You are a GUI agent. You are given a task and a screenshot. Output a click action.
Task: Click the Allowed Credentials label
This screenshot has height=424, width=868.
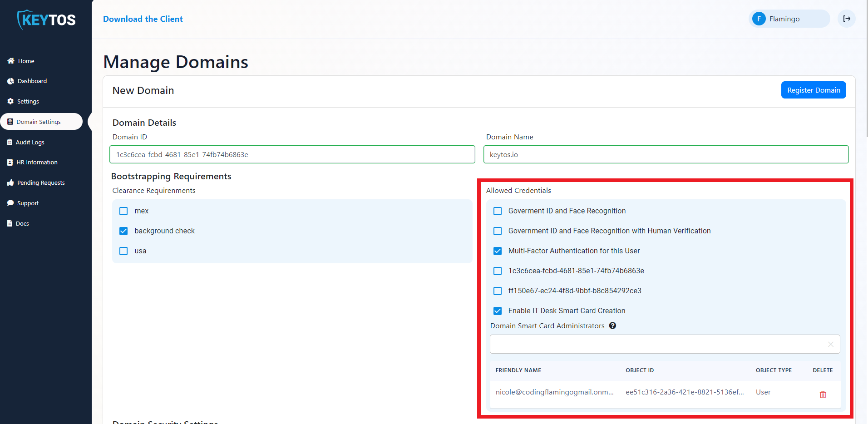(518, 191)
